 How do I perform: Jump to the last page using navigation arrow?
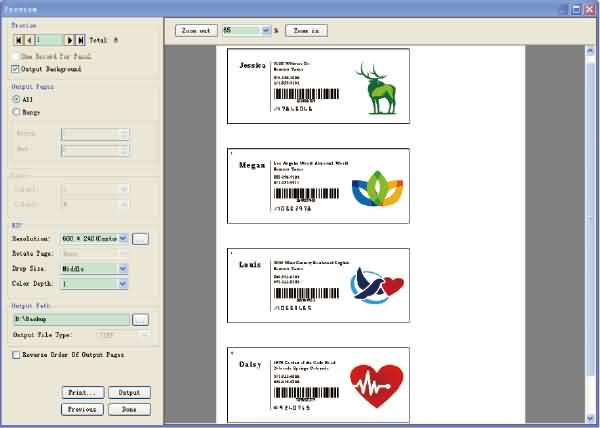(x=80, y=38)
